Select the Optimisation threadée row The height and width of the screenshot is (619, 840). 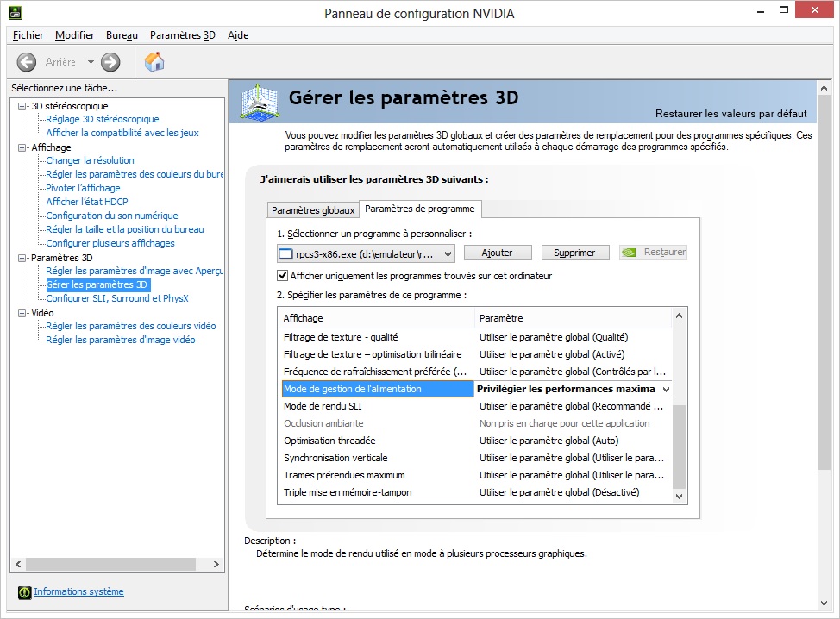coord(476,441)
